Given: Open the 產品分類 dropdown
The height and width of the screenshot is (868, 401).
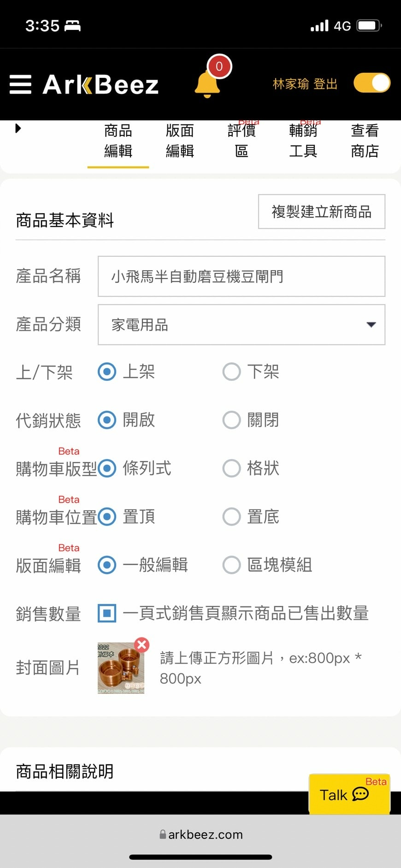Looking at the screenshot, I should pos(242,325).
